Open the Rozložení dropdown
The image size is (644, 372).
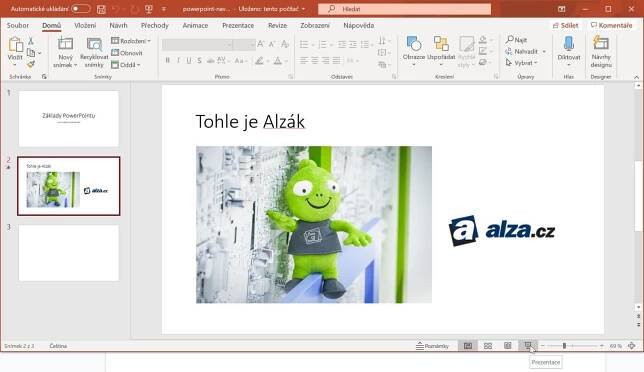[x=131, y=41]
